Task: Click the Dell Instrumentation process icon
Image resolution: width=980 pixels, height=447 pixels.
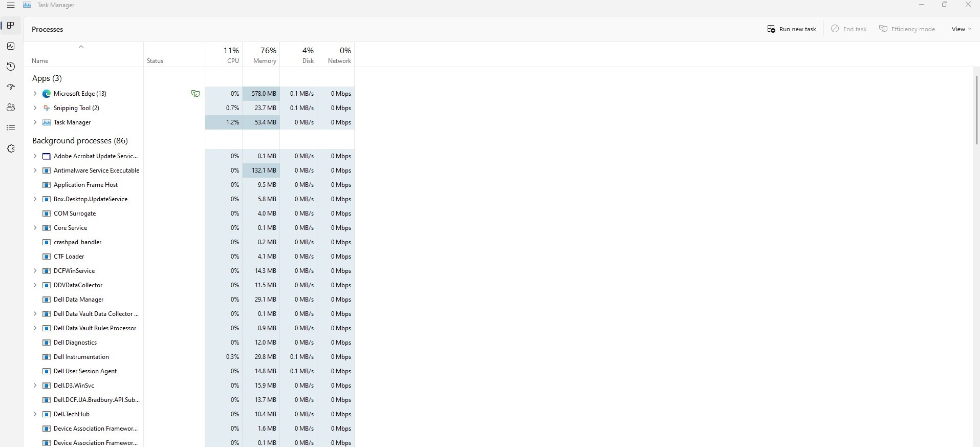Action: 47,357
